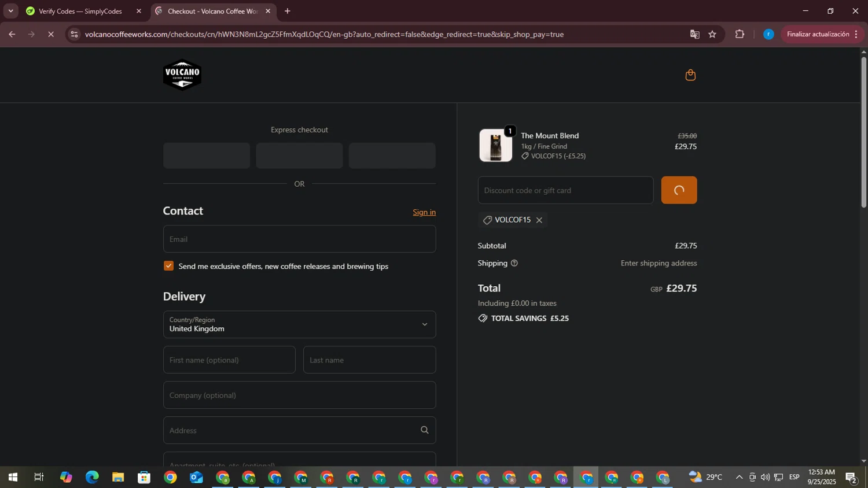Click the Last name field
The image size is (868, 488).
tap(369, 360)
